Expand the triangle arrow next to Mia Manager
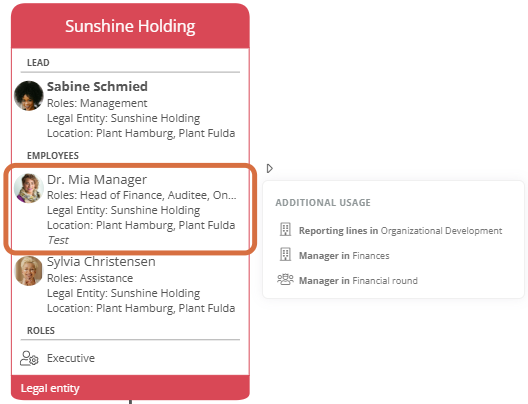 (x=269, y=168)
